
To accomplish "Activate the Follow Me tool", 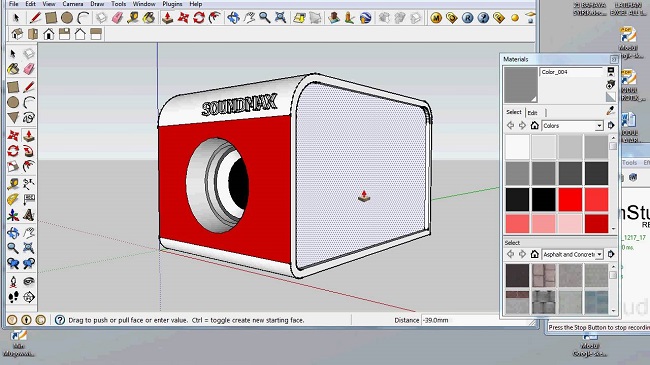I will click(x=29, y=151).
